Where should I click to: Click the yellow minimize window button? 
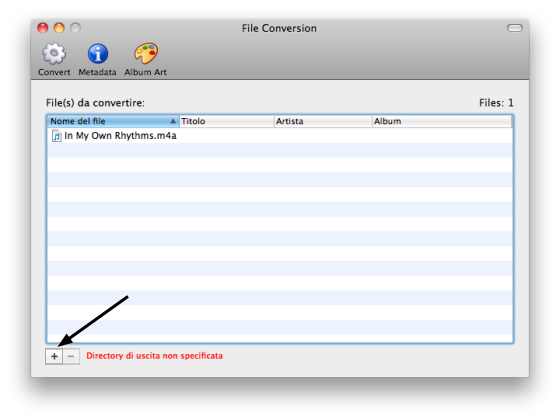59,28
